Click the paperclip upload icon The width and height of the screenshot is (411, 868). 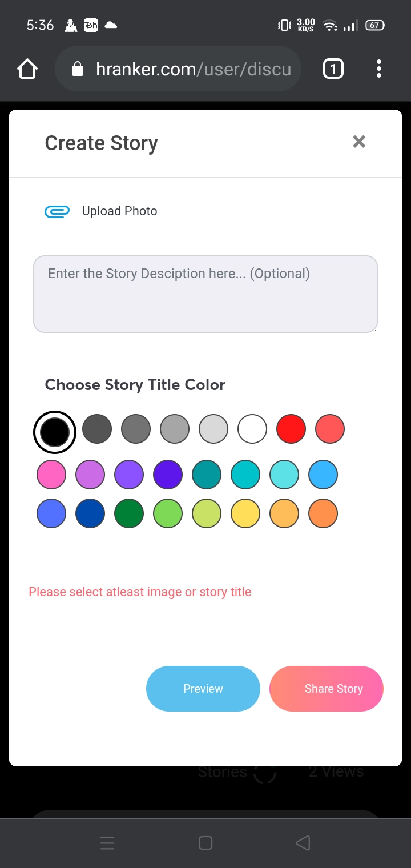pos(57,212)
